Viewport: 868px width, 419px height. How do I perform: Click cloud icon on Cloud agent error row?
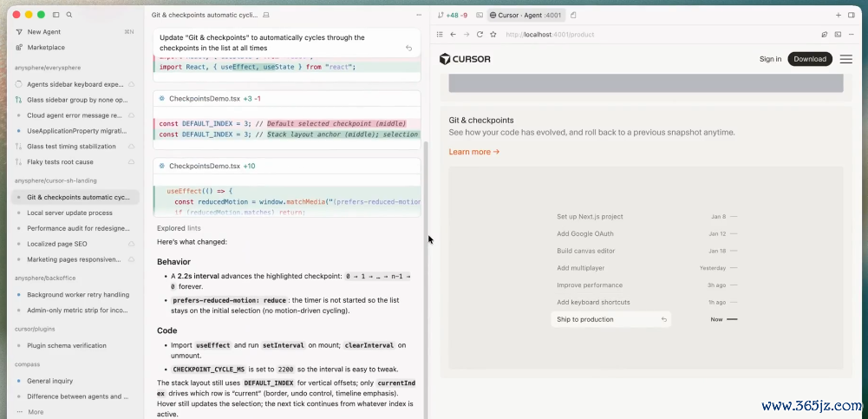click(131, 115)
